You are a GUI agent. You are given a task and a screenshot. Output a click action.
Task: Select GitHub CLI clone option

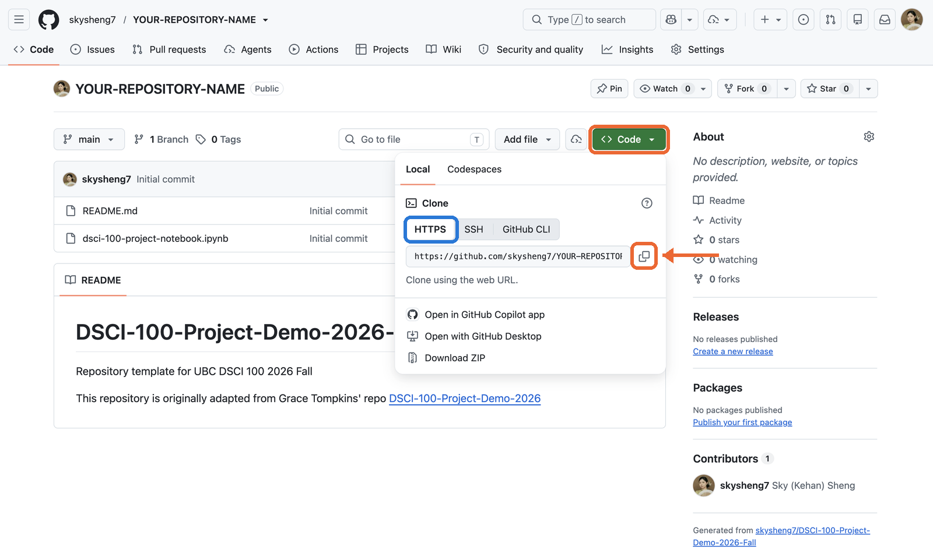(526, 230)
